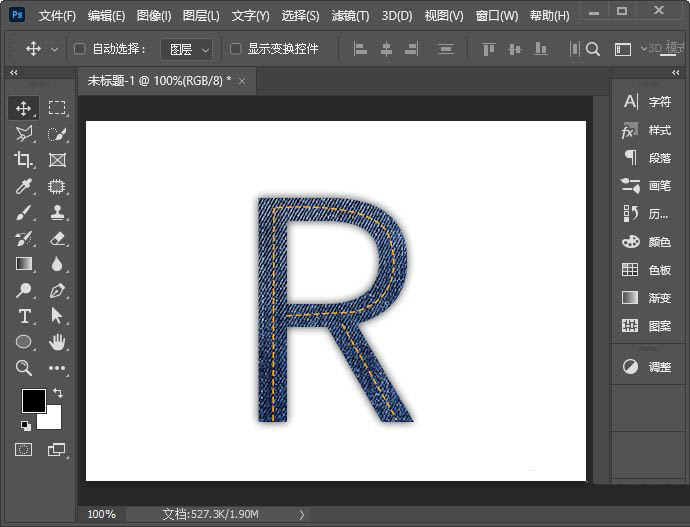Select the Polygonal Lasso tool

click(x=23, y=134)
